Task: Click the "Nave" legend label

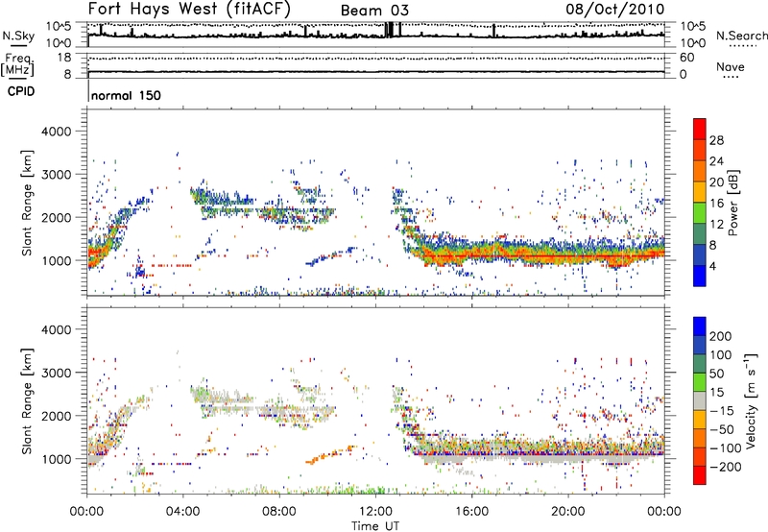Action: (x=731, y=66)
